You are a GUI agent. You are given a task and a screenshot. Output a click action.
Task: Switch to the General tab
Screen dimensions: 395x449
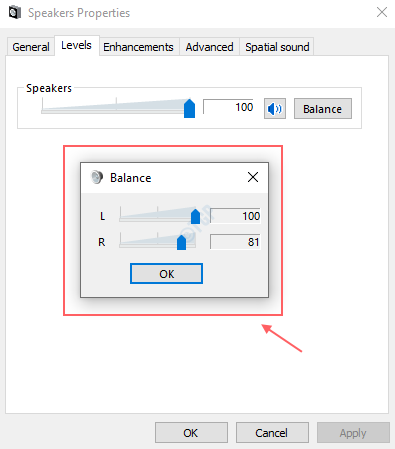tap(31, 47)
